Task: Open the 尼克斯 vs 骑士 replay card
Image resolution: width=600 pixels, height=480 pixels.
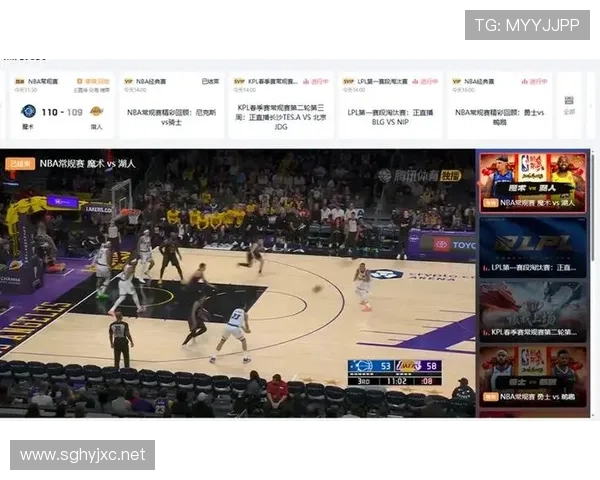Action: pyautogui.click(x=171, y=105)
